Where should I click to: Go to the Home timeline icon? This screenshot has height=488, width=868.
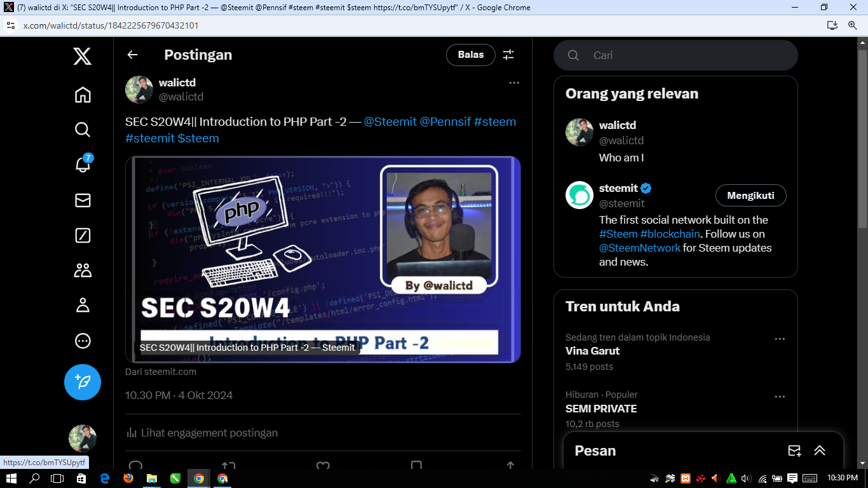83,95
